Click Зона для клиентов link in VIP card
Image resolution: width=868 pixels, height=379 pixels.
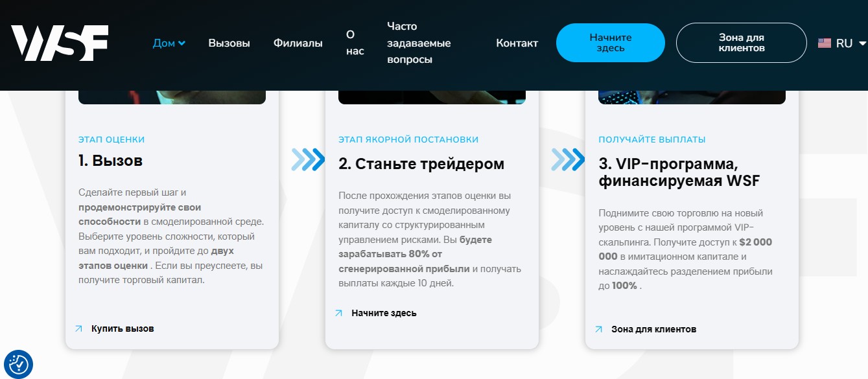(x=653, y=329)
